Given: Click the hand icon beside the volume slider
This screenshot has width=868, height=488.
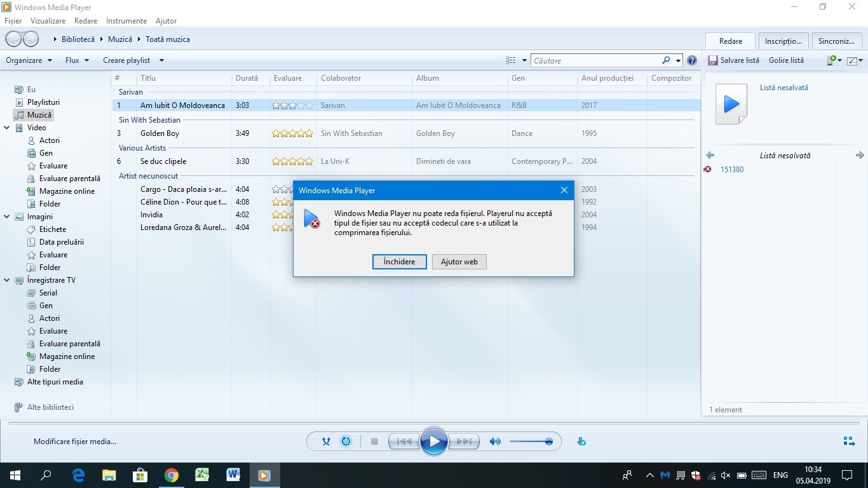Looking at the screenshot, I should pos(581,442).
